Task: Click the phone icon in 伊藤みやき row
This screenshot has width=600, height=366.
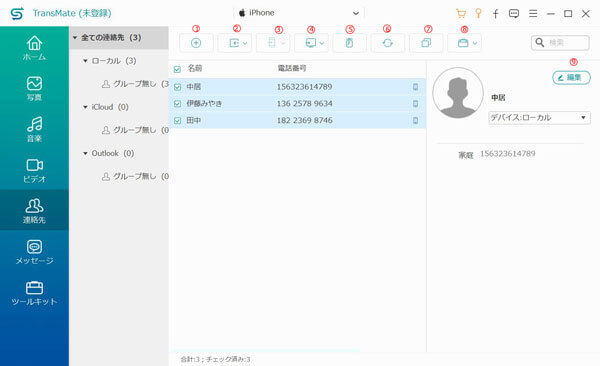Action: tap(416, 104)
